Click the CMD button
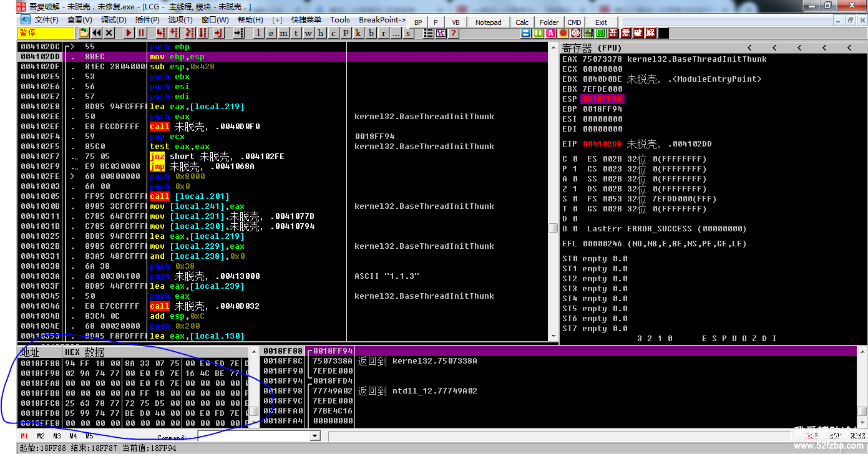 click(574, 22)
